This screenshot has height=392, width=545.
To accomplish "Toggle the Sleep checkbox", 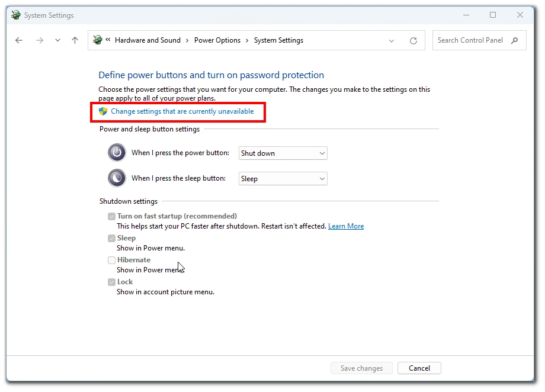I will point(111,239).
